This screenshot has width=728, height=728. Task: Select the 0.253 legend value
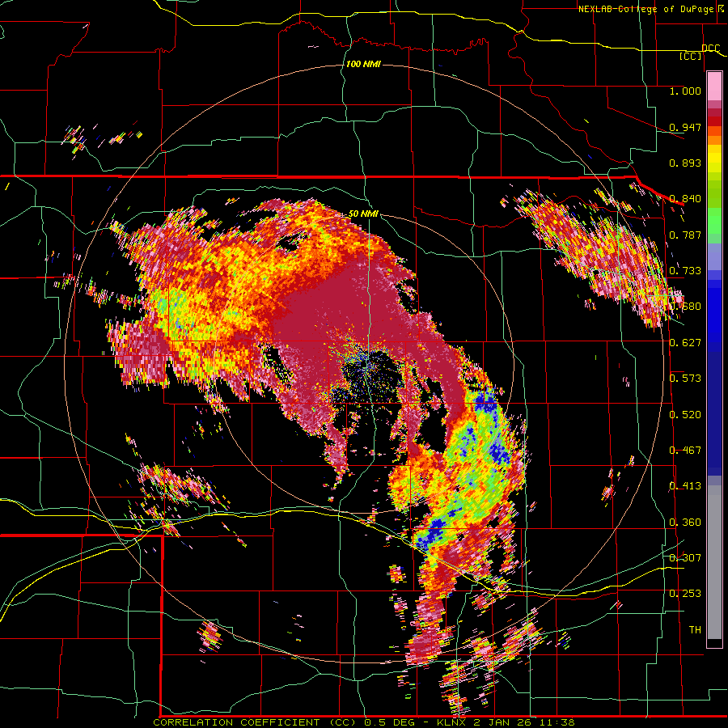685,594
